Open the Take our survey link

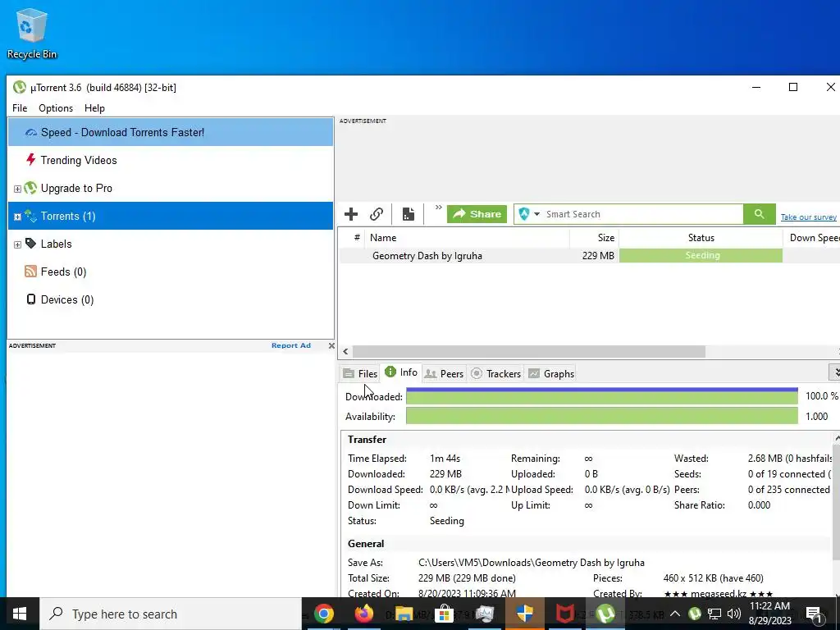(808, 217)
